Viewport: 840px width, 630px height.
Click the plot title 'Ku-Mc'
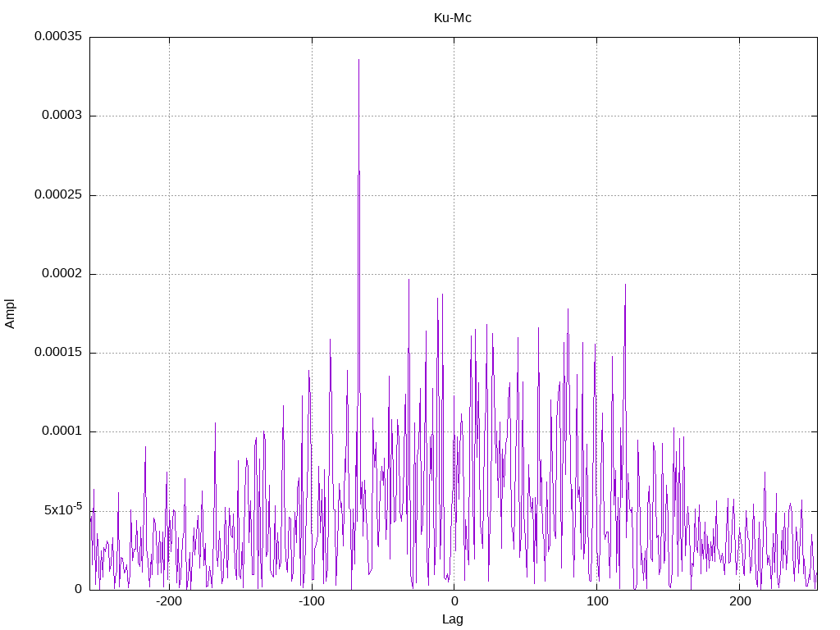452,18
